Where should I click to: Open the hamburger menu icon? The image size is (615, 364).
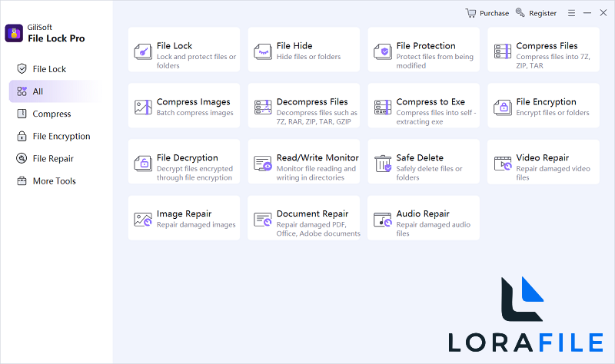pyautogui.click(x=571, y=13)
